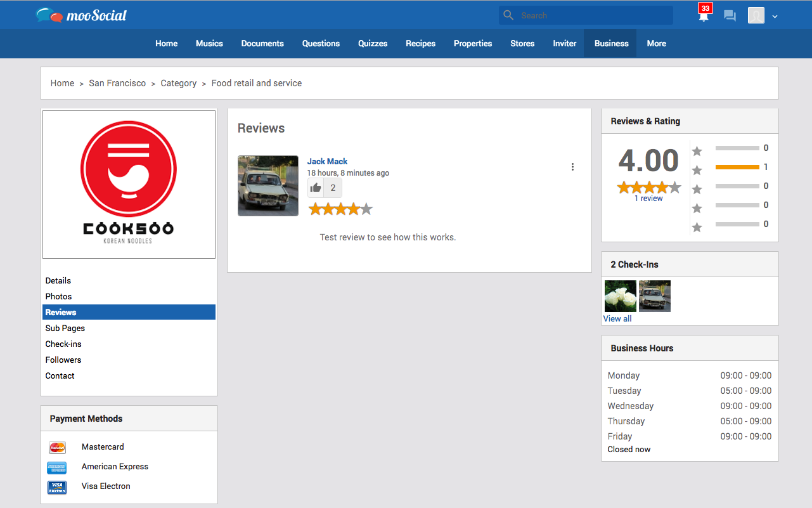
Task: Open notifications bell with 33 badge
Action: tap(704, 15)
